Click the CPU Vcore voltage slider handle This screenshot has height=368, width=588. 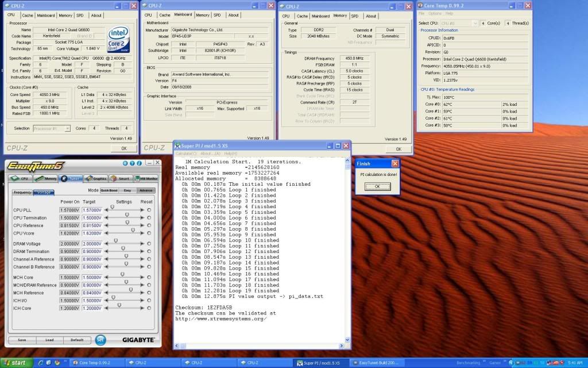point(133,230)
